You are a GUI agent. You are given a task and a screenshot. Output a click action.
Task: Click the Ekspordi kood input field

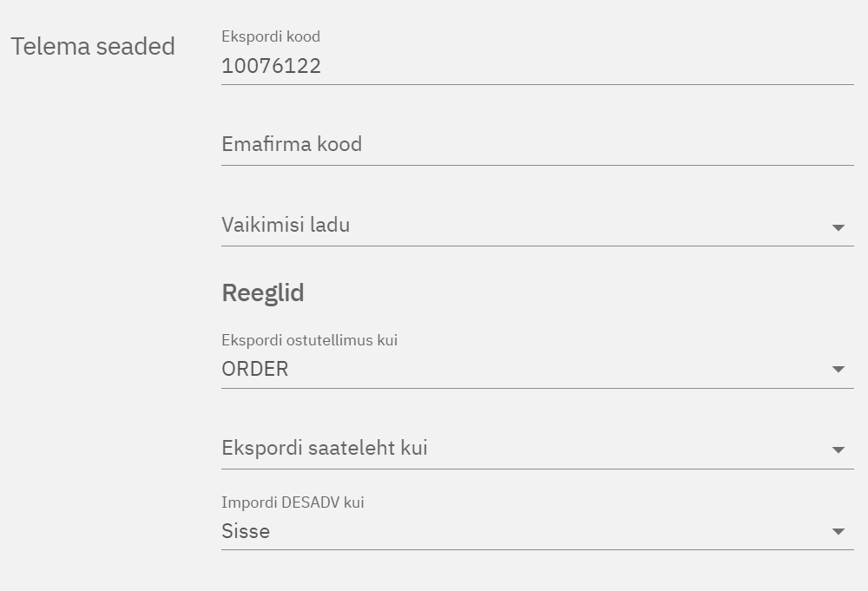(537, 67)
